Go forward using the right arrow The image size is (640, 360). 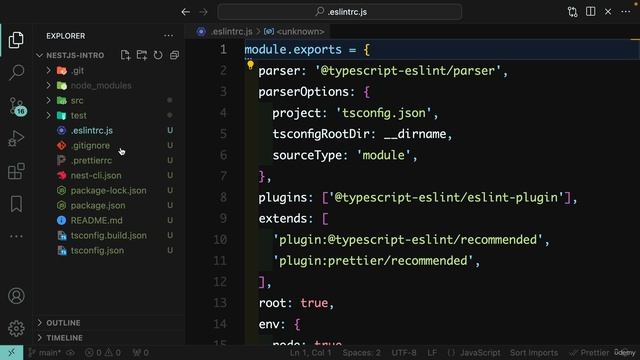[203, 12]
